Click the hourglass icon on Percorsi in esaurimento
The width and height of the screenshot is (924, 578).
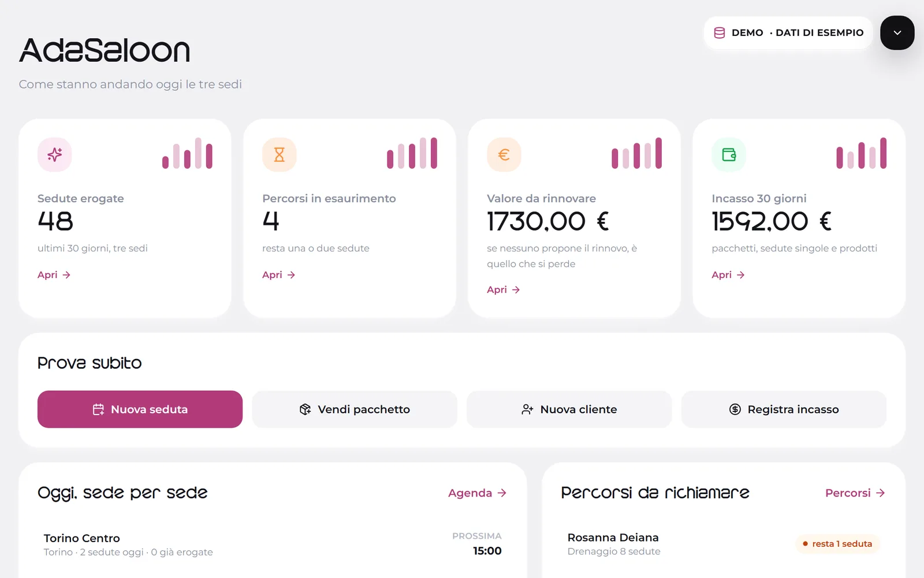pyautogui.click(x=280, y=154)
